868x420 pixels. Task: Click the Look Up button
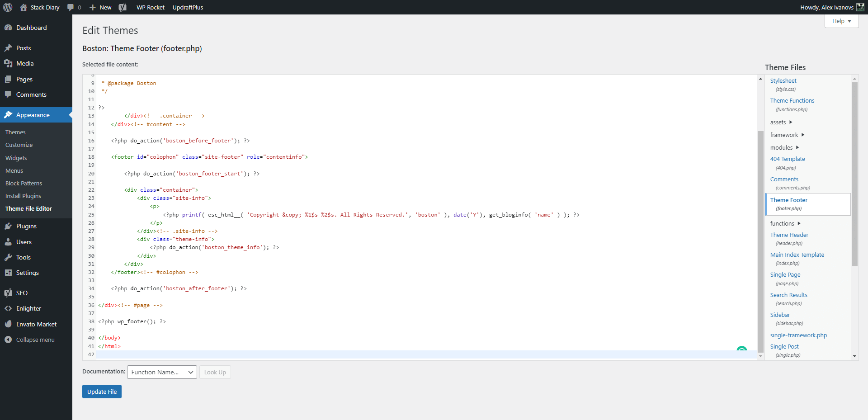click(x=215, y=372)
